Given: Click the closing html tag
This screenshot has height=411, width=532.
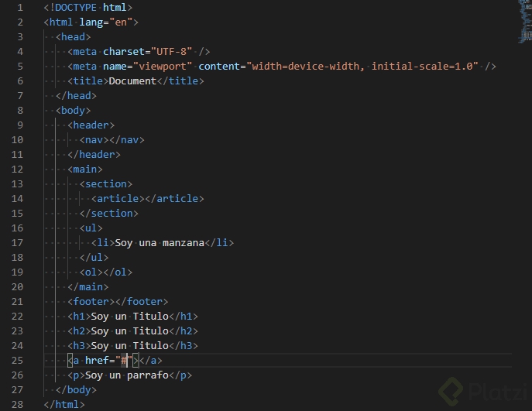Looking at the screenshot, I should tap(64, 405).
